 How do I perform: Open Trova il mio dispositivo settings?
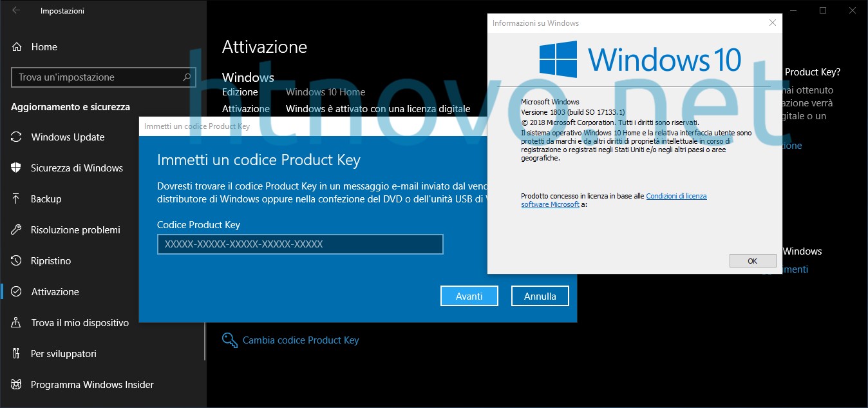pos(80,322)
